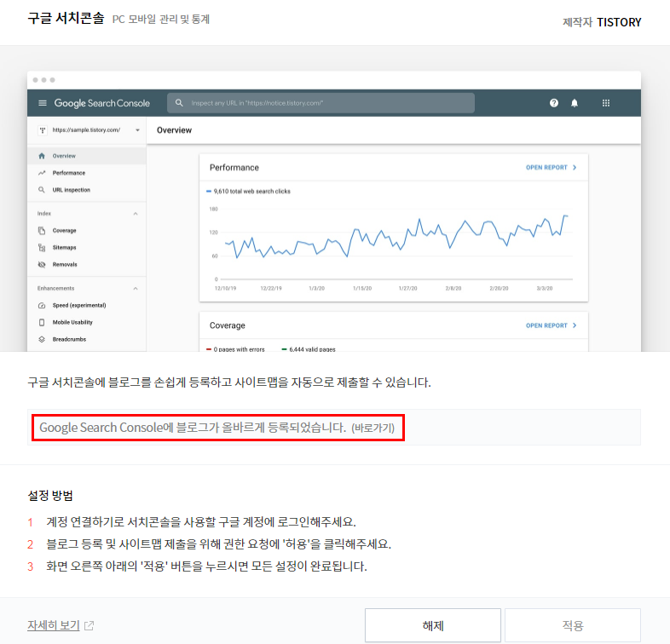Click the Breadcrumbs layers icon
Image resolution: width=670 pixels, height=644 pixels.
click(x=42, y=340)
